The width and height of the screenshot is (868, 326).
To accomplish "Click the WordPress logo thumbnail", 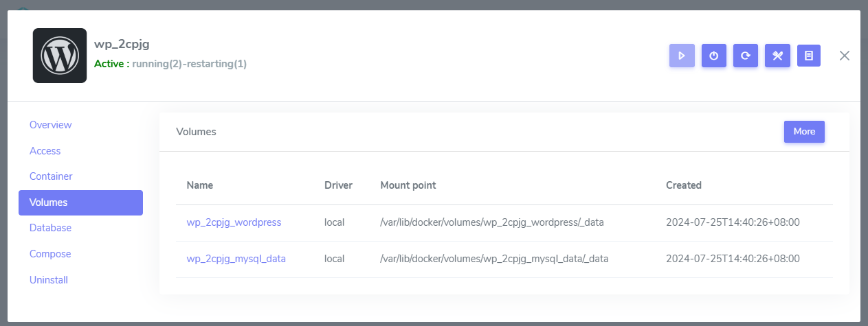I will point(60,56).
